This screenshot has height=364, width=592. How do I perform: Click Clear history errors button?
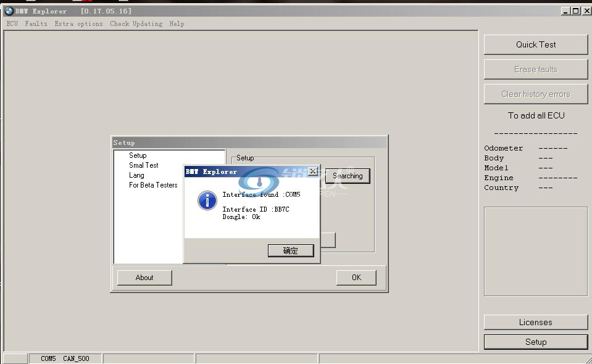(536, 94)
